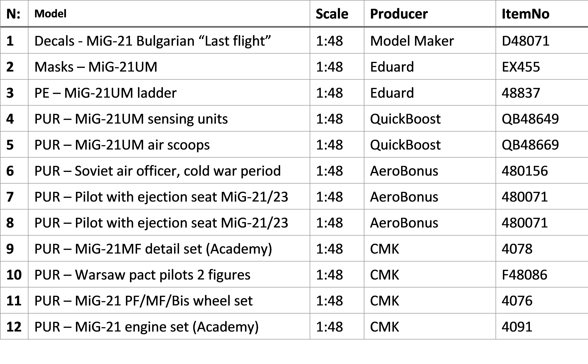This screenshot has width=588, height=364.
Task: Select the Decals MiG-21 Bulgarian Last flight cell
Action: [169, 40]
